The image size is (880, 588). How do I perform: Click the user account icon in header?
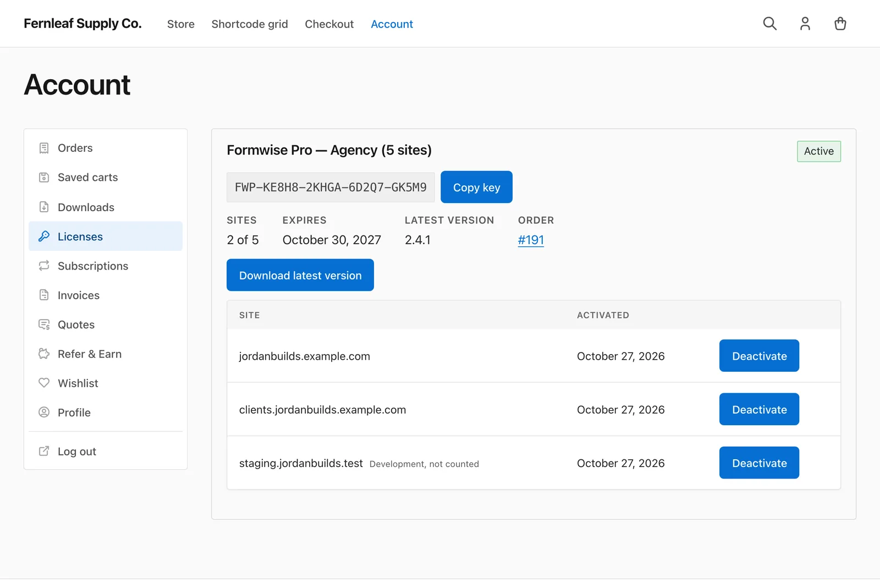point(805,24)
